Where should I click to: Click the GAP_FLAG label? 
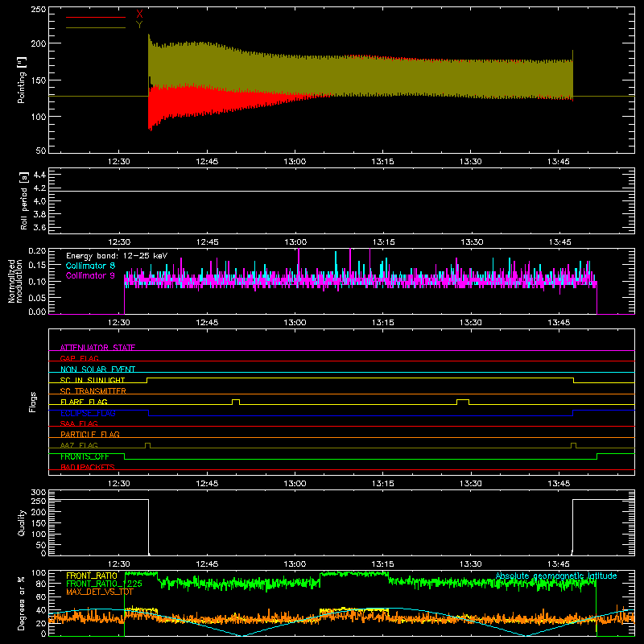[x=79, y=358]
